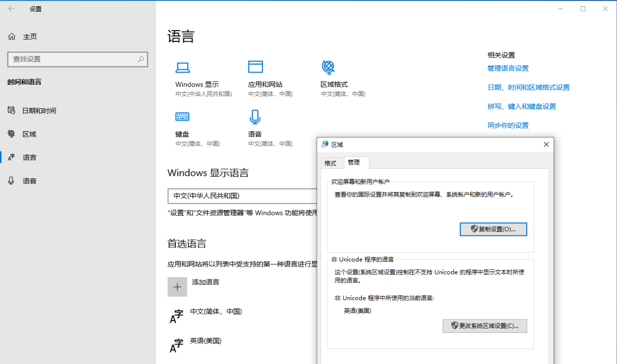
Task: Focus the 查找设置 search field
Action: [78, 59]
